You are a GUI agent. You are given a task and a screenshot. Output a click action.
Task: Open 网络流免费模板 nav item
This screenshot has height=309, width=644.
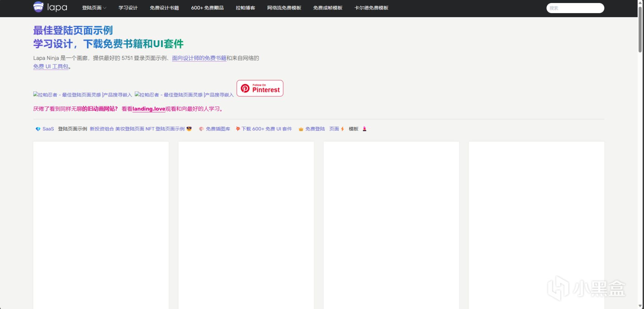click(284, 8)
